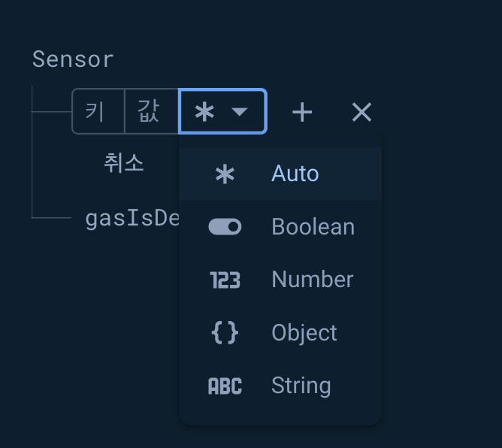Screen dimensions: 502x448
Task: Collapse the type dropdown via its arrow
Action: [240, 111]
